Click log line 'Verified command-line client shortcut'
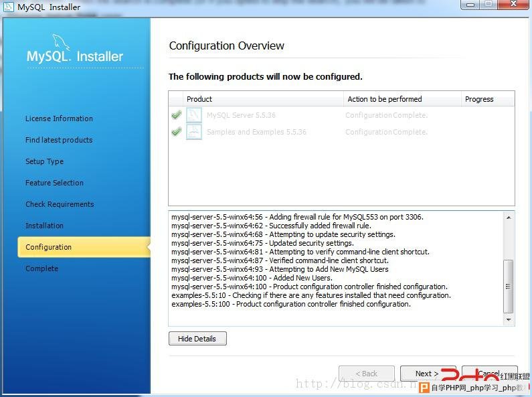This screenshot has width=532, height=397. pyautogui.click(x=280, y=260)
